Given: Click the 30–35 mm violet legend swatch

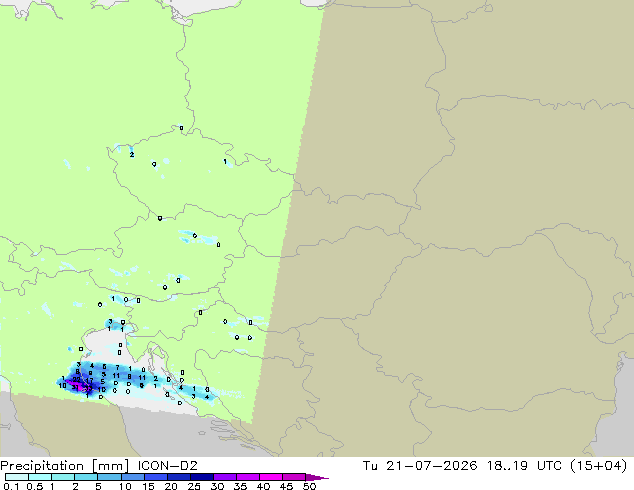Looking at the screenshot, I should pyautogui.click(x=225, y=477).
